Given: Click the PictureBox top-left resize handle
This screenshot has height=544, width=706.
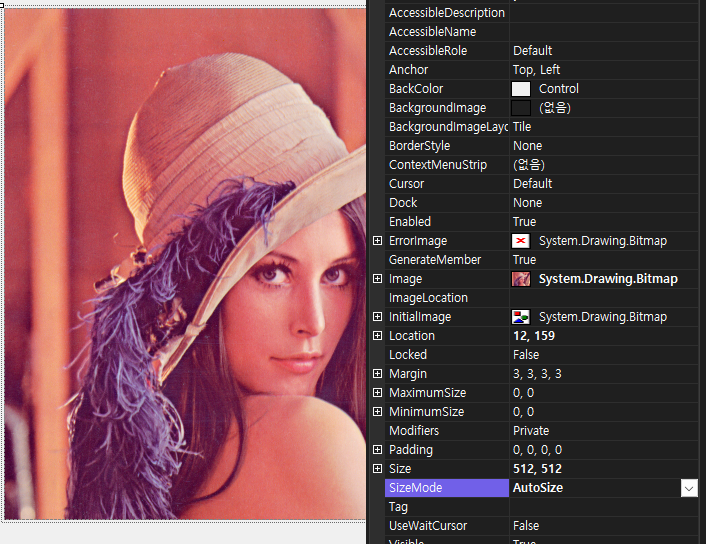Looking at the screenshot, I should [2, 5].
